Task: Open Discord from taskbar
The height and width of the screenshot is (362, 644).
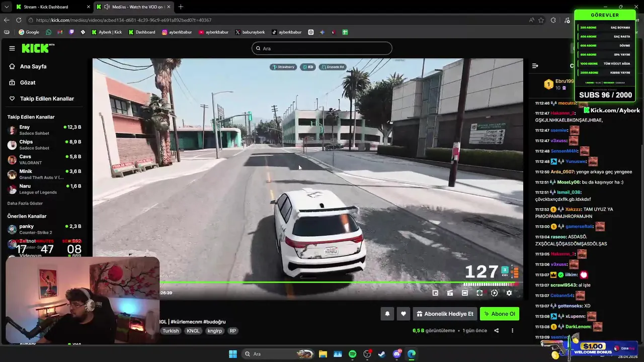Action: (397, 354)
